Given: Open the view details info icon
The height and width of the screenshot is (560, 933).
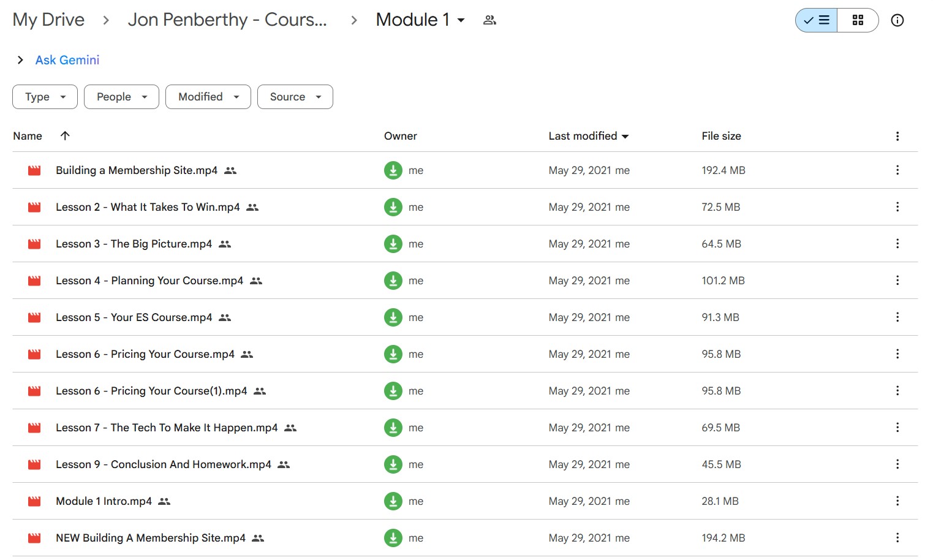Looking at the screenshot, I should click(897, 20).
